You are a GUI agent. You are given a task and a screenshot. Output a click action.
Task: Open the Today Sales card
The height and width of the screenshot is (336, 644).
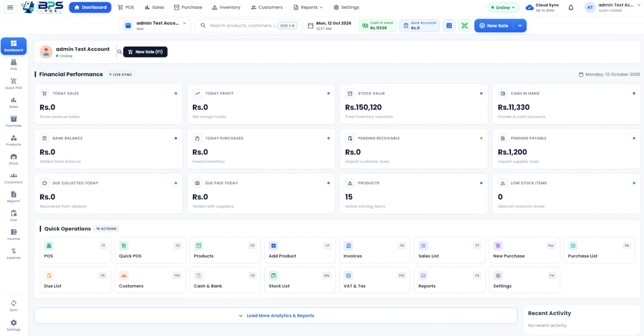pyautogui.click(x=108, y=104)
